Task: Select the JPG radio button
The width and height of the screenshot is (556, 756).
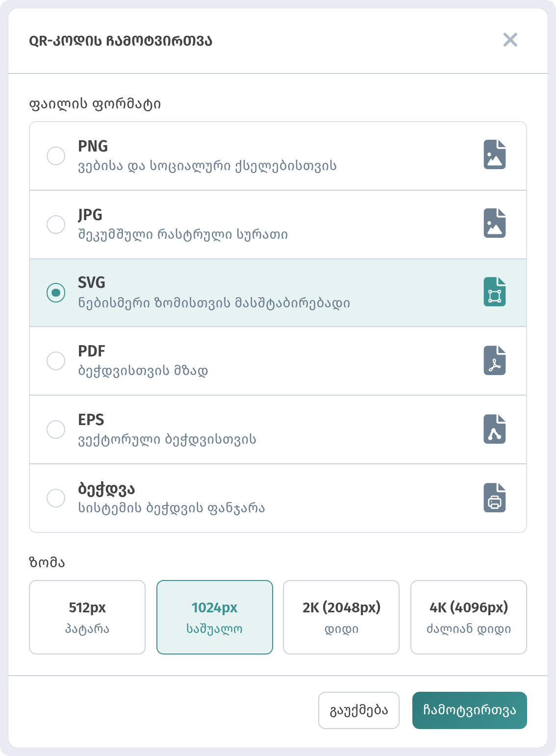Action: pyautogui.click(x=56, y=225)
